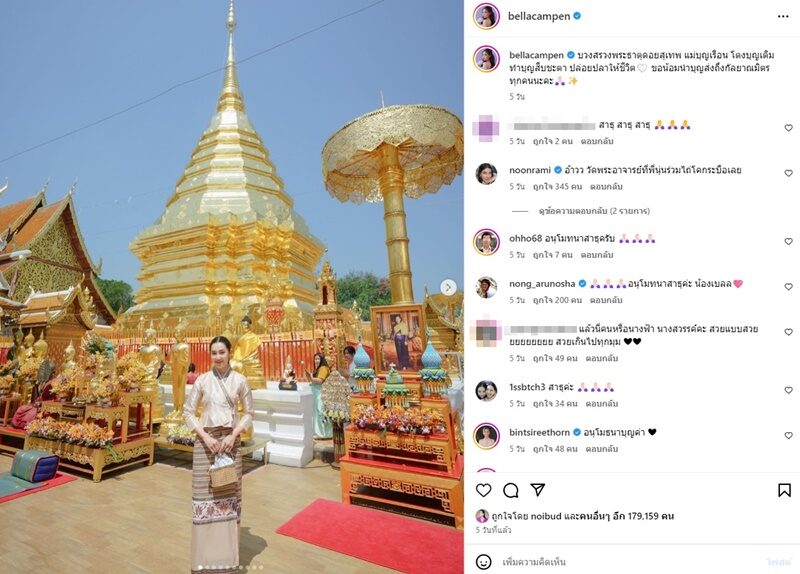Go to next photo with arrow
Image resolution: width=800 pixels, height=574 pixels.
448,288
